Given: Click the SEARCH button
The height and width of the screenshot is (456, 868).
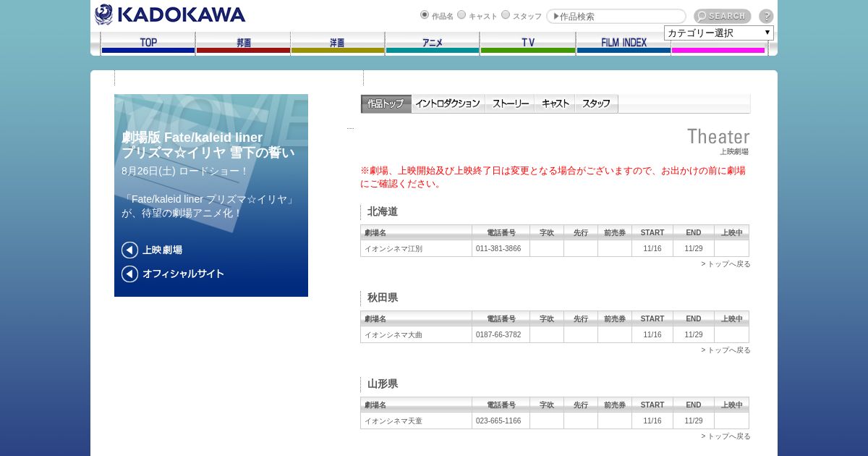Looking at the screenshot, I should point(722,16).
